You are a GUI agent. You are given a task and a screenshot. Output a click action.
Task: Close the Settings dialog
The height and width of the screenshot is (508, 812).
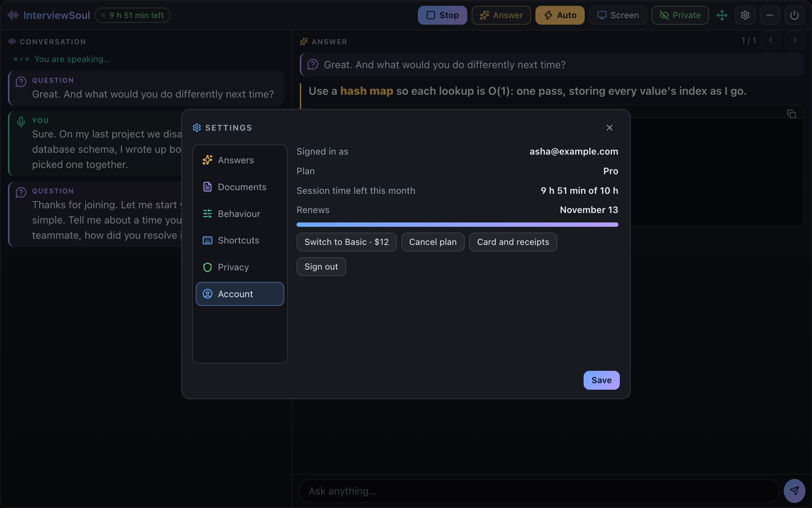[x=609, y=128]
